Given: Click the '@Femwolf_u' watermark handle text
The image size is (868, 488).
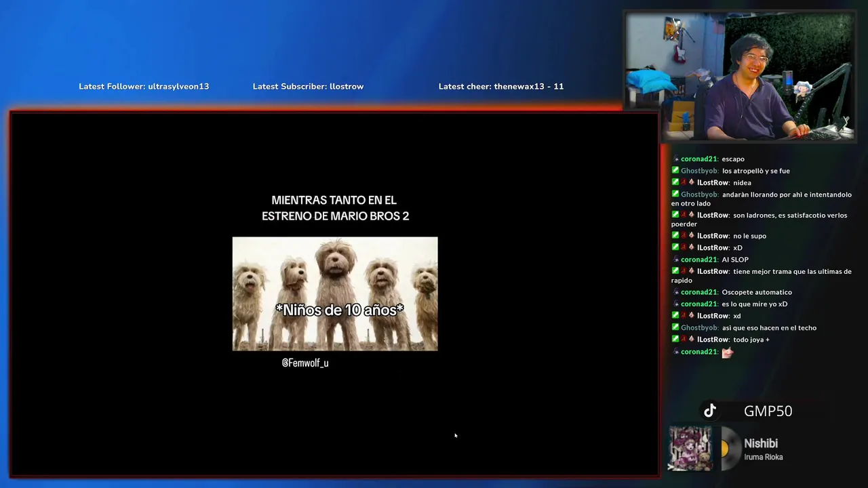Looking at the screenshot, I should tap(305, 363).
